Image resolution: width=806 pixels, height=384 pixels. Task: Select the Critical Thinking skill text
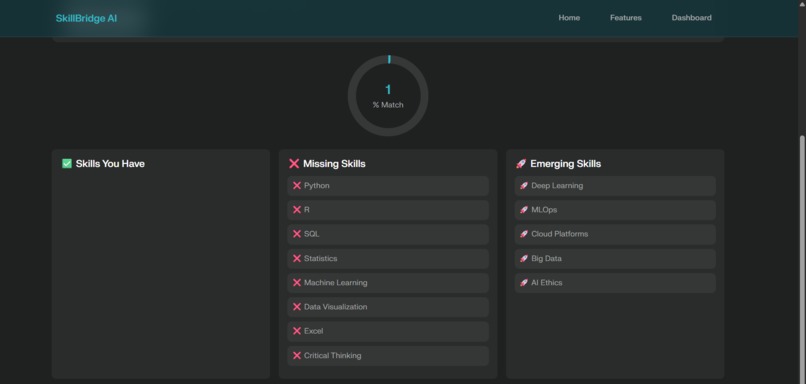pyautogui.click(x=333, y=356)
